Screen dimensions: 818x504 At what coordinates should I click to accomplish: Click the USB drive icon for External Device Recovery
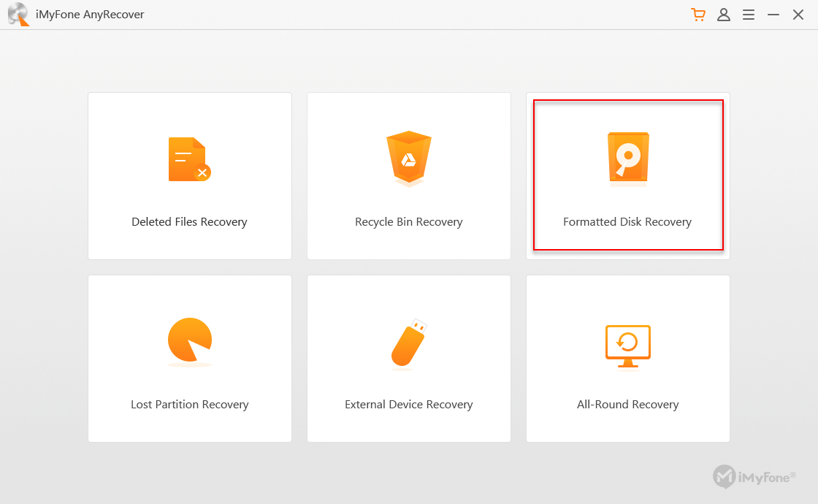pyautogui.click(x=408, y=342)
